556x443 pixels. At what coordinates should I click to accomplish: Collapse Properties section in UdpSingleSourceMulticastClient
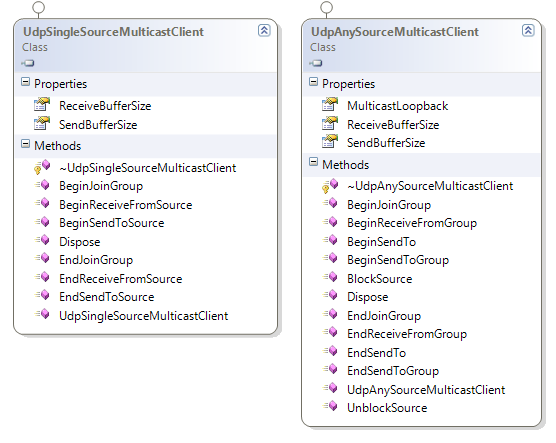[25, 82]
